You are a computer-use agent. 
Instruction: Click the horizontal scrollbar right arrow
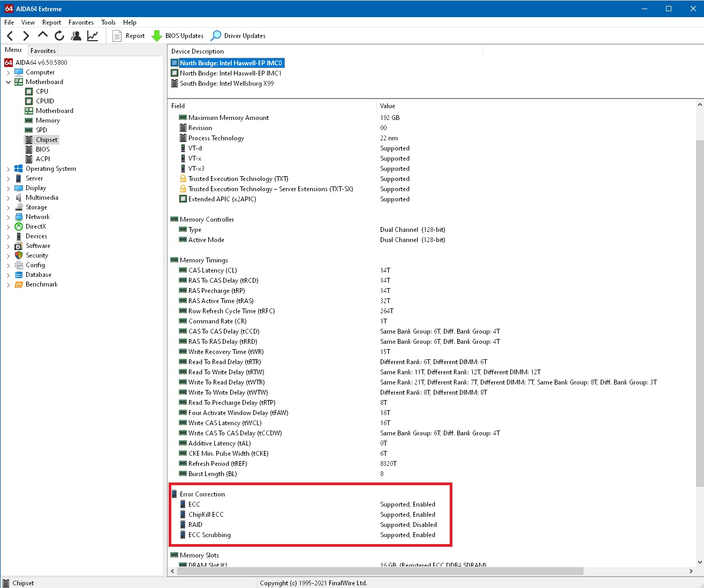[x=691, y=571]
